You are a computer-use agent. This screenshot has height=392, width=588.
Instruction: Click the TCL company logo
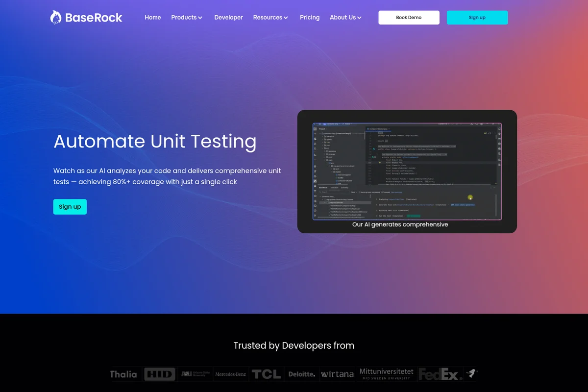[266, 374]
